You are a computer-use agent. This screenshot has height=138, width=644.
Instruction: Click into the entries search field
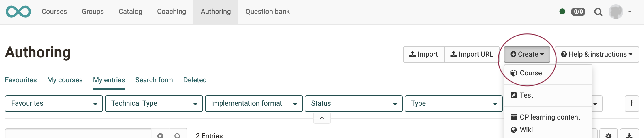[78, 135]
